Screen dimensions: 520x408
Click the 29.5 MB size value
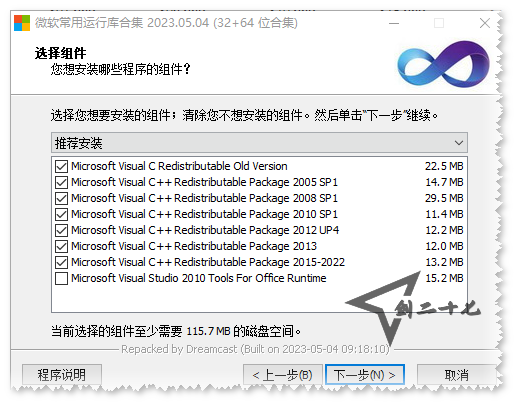(x=444, y=198)
